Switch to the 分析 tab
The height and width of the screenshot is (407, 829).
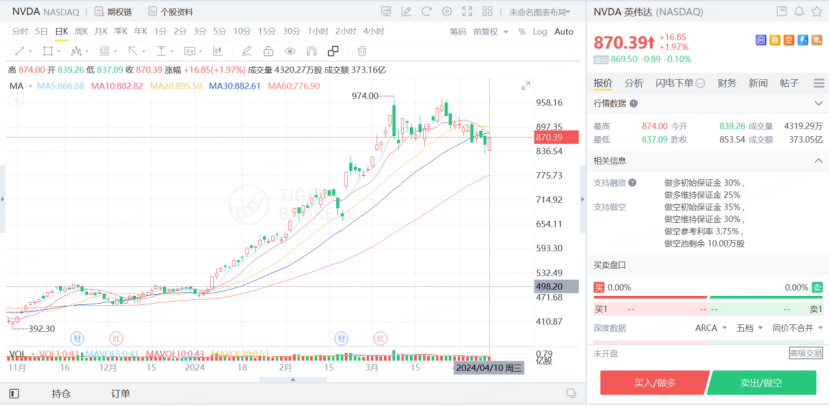(634, 83)
